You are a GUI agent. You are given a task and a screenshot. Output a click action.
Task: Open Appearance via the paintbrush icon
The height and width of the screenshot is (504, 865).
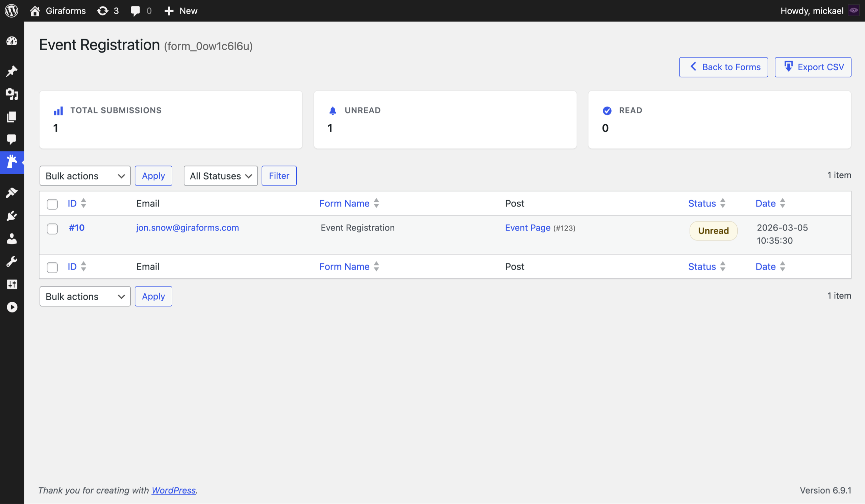click(x=12, y=193)
